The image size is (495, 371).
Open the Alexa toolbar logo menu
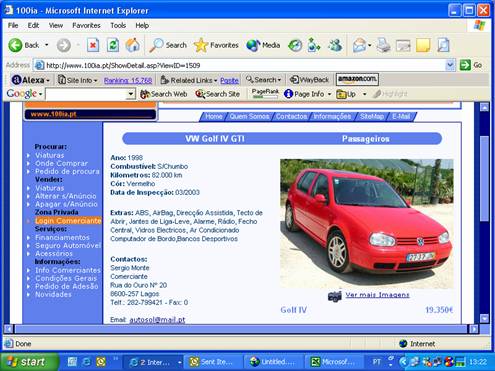click(30, 80)
